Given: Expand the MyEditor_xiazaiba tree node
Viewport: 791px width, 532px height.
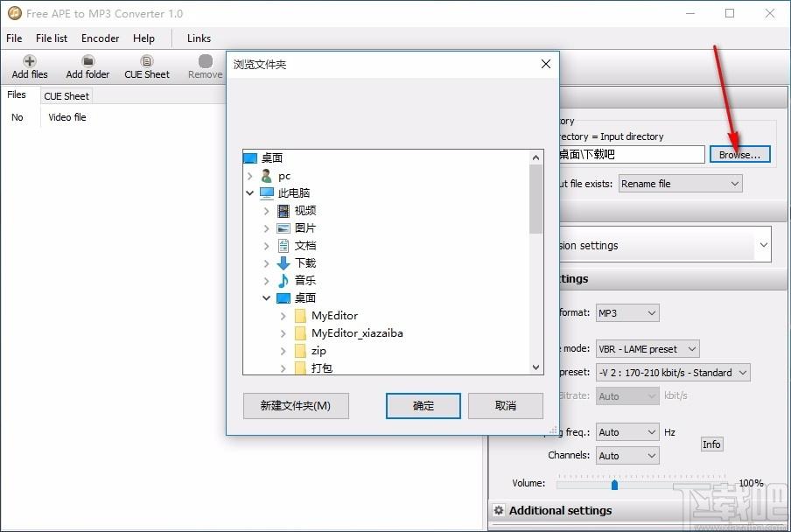Looking at the screenshot, I should tap(283, 333).
